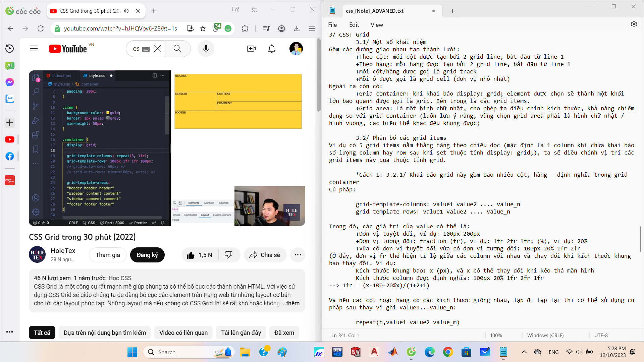The image size is (644, 362).
Task: Click Chia sẻ share button
Action: point(265,255)
